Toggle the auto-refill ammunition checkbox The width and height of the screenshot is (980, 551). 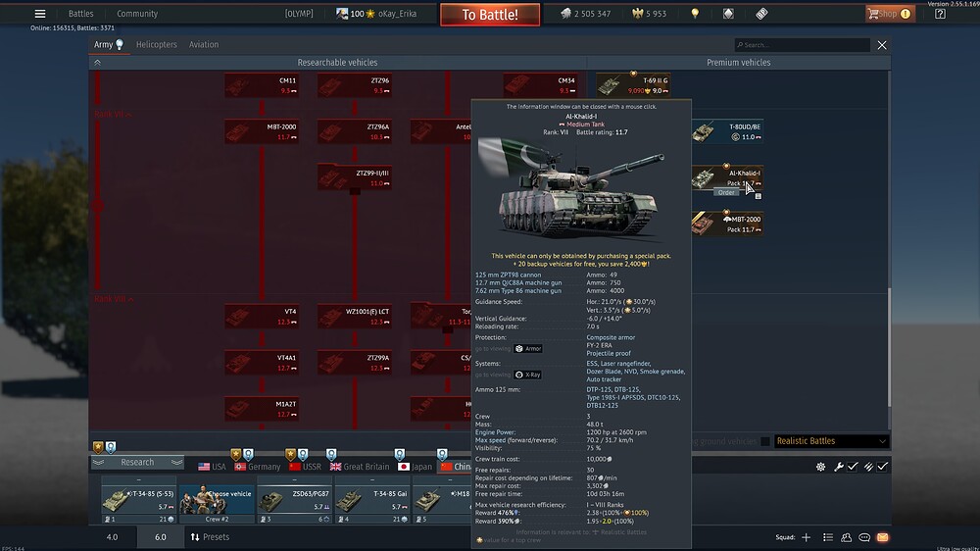pos(883,467)
